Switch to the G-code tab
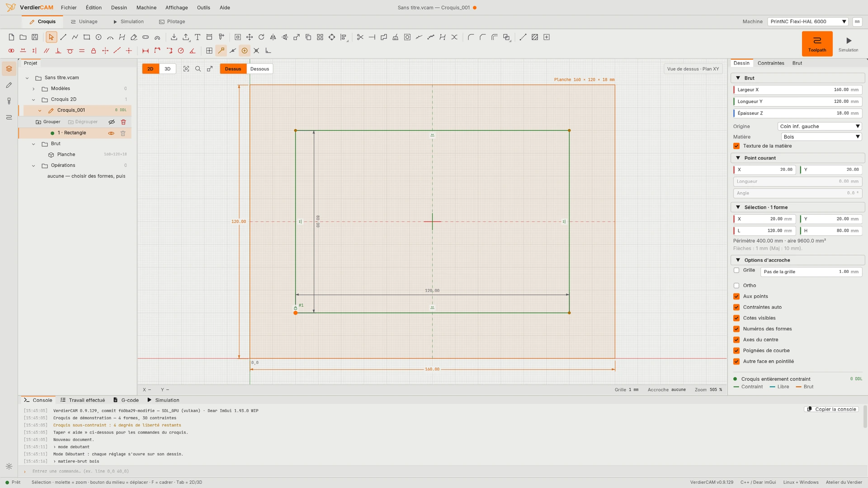This screenshot has height=488, width=868. pyautogui.click(x=126, y=400)
